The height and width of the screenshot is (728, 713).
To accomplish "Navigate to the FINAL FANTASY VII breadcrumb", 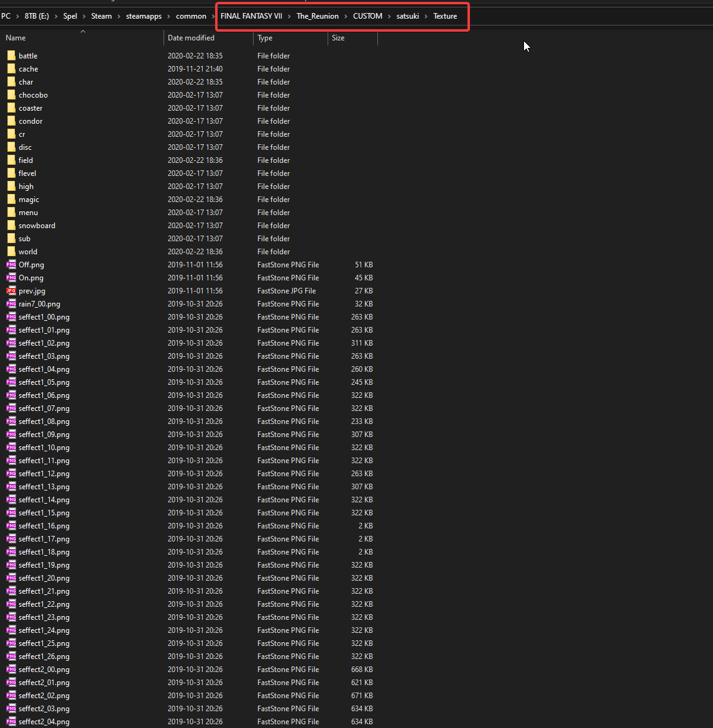I will tap(251, 16).
